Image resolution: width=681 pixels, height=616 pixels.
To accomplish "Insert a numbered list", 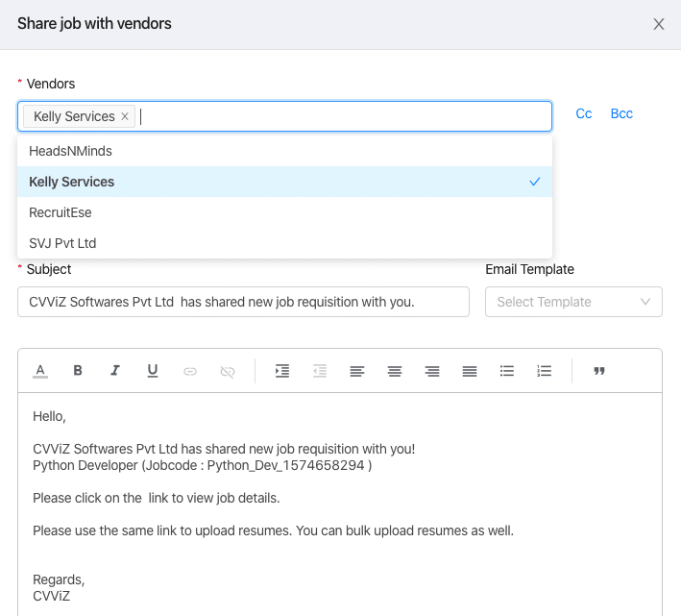I will tap(545, 371).
